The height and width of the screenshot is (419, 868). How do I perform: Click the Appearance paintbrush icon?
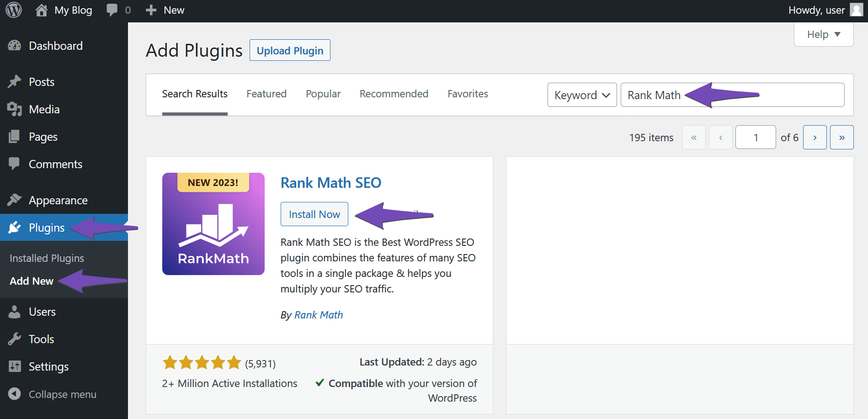(x=15, y=200)
